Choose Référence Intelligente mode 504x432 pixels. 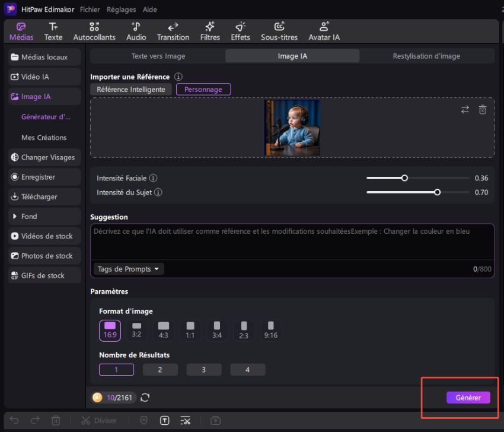[131, 90]
